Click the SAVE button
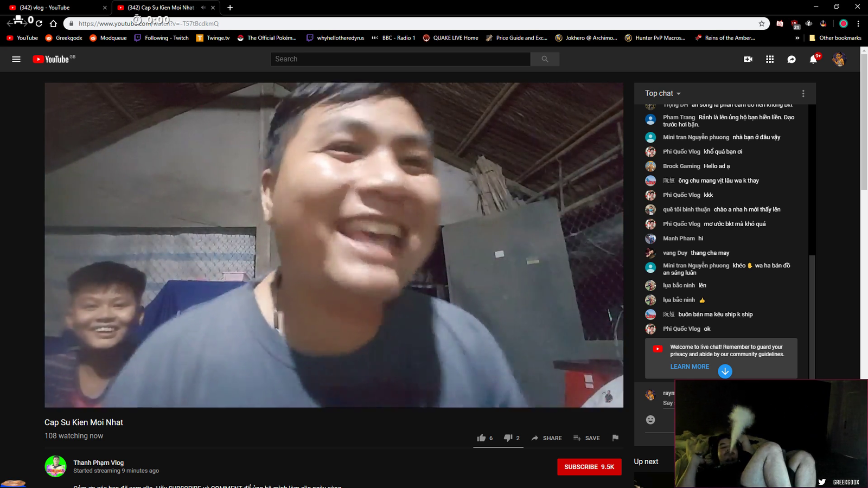Viewport: 868px width, 488px height. pos(586,438)
